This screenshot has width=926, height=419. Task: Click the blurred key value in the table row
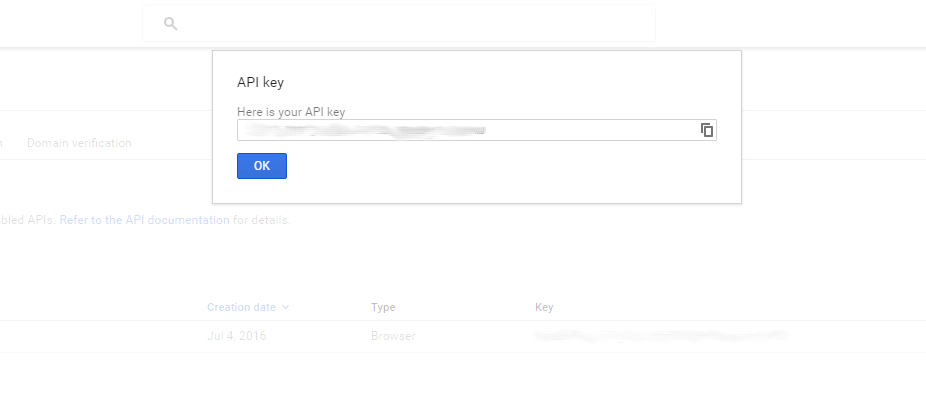(661, 336)
